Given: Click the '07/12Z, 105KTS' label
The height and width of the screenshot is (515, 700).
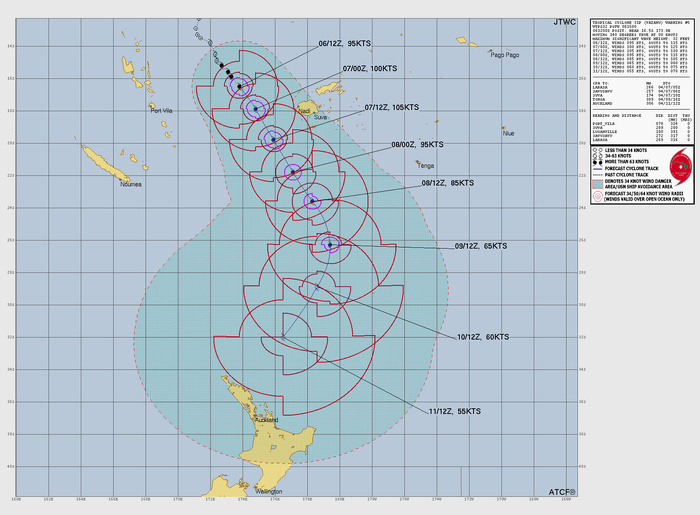Looking at the screenshot, I should coord(392,107).
